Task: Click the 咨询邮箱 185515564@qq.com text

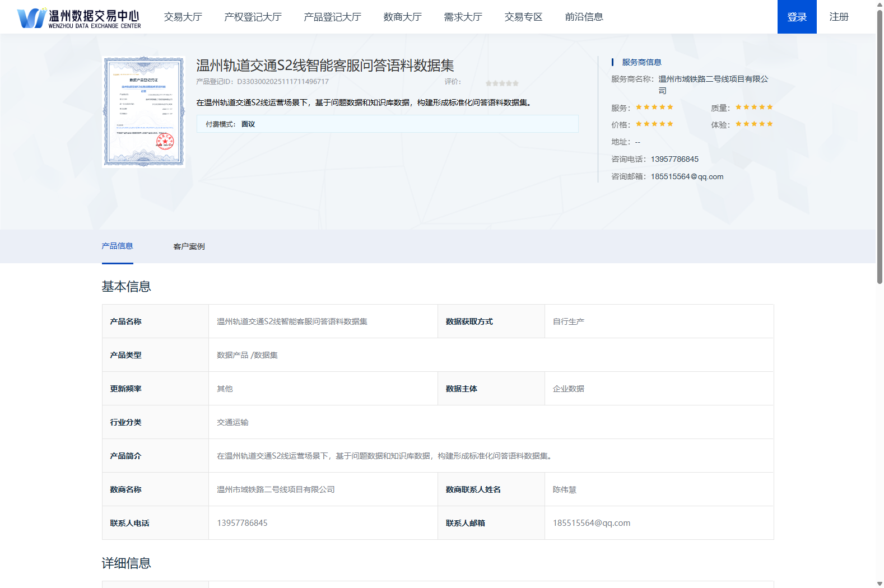Action: click(x=687, y=176)
